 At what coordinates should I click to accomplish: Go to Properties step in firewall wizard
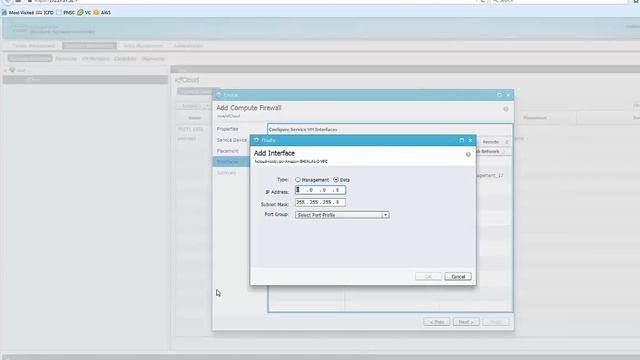227,129
